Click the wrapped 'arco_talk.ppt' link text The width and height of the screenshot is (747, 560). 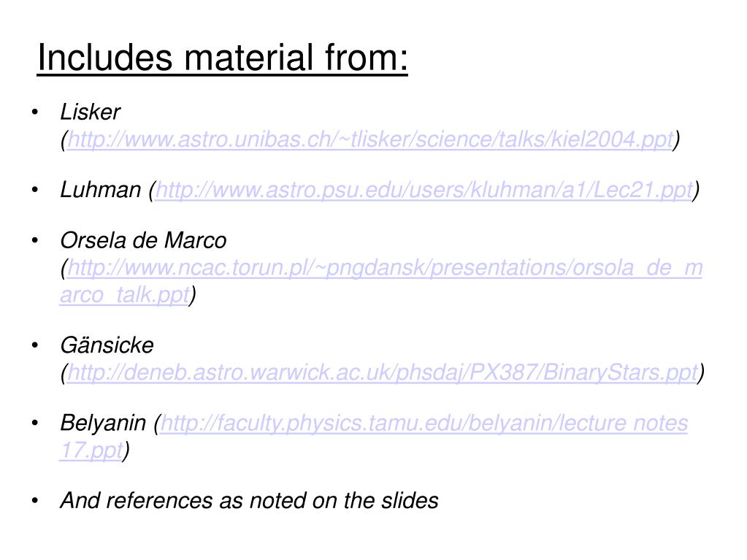tap(125, 295)
